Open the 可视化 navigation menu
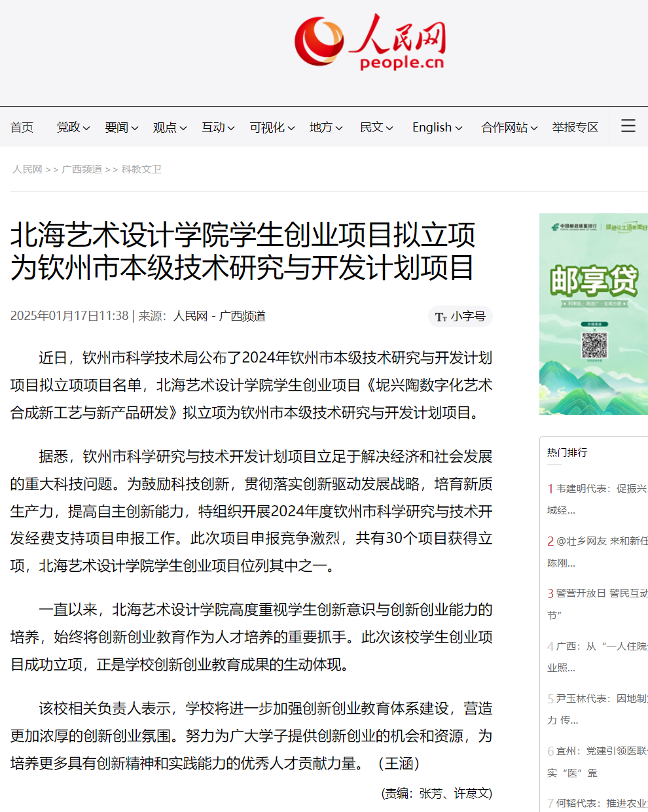648x812 pixels. [272, 128]
